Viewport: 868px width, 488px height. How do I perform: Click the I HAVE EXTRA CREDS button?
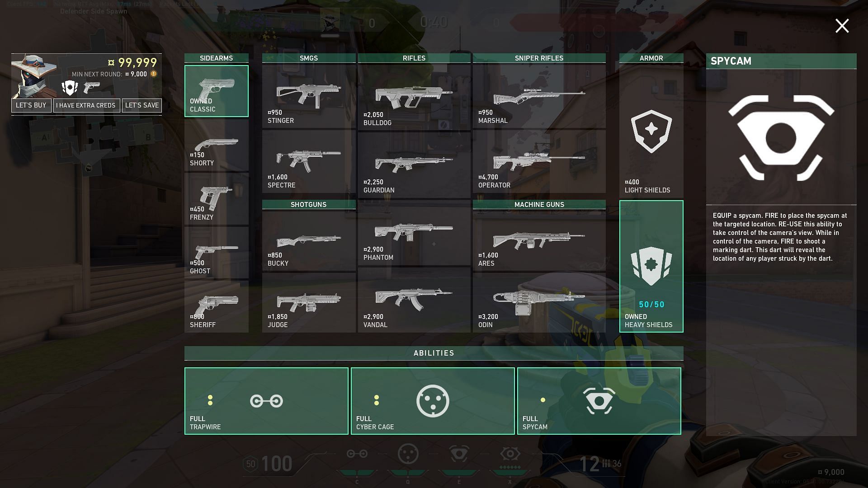[x=86, y=105]
